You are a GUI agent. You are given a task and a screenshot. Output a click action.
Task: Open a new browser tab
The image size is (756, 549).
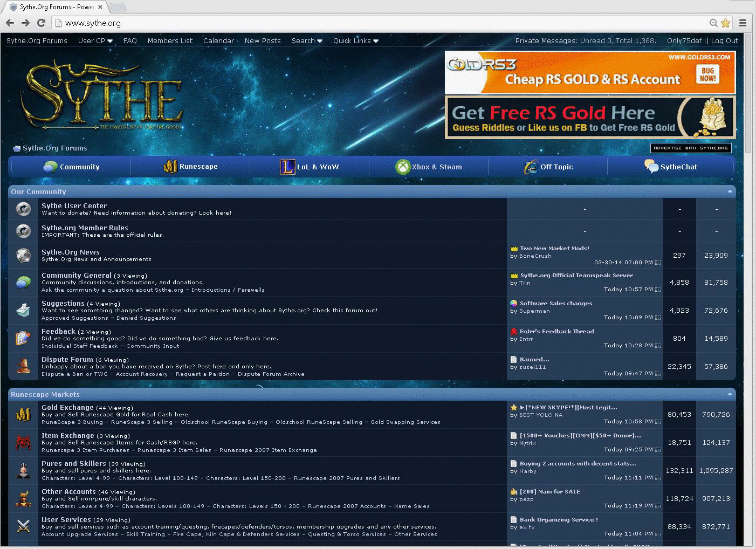point(118,7)
